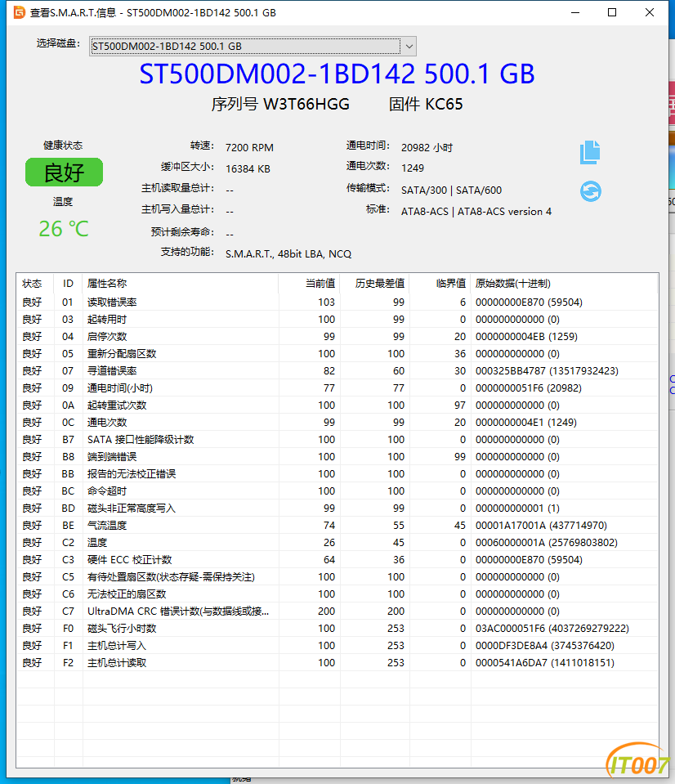The height and width of the screenshot is (784, 675).
Task: Select the 寻道错误率 row
Action: tap(337, 370)
